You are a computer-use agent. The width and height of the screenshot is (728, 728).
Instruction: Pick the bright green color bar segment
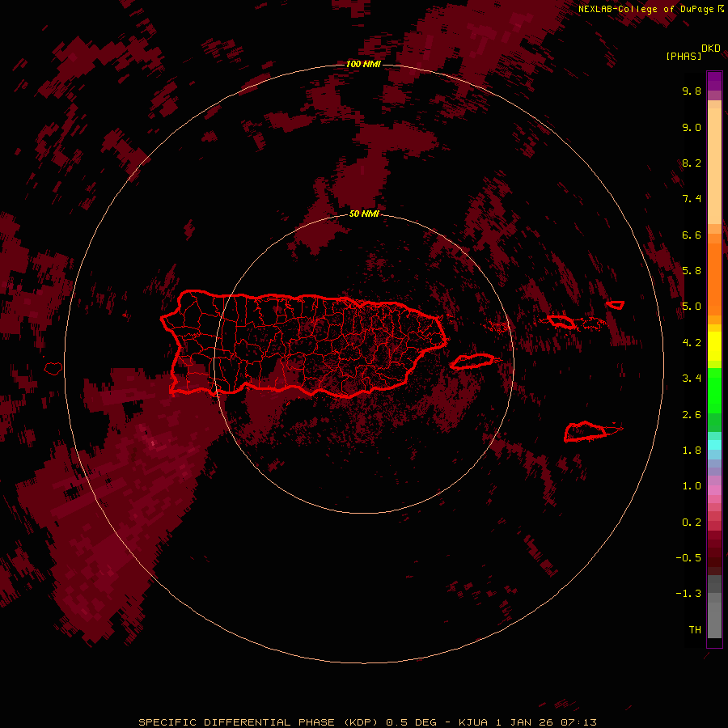pos(714,394)
